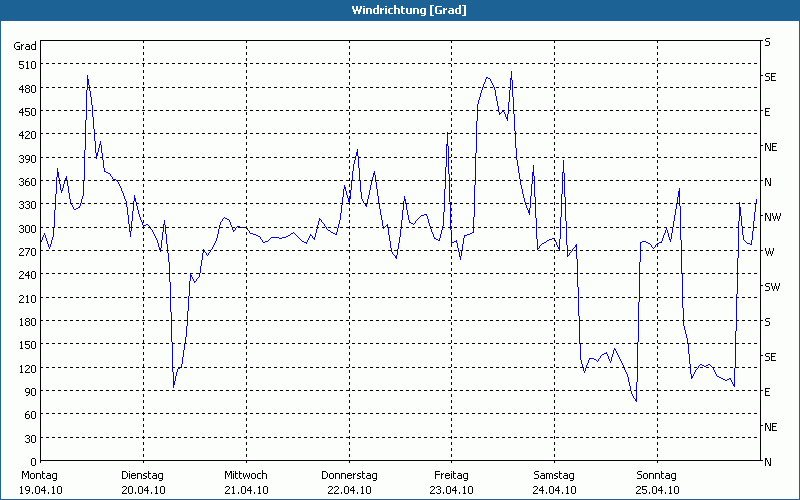
Task: Select the date 22.04.10
Action: click(349, 490)
